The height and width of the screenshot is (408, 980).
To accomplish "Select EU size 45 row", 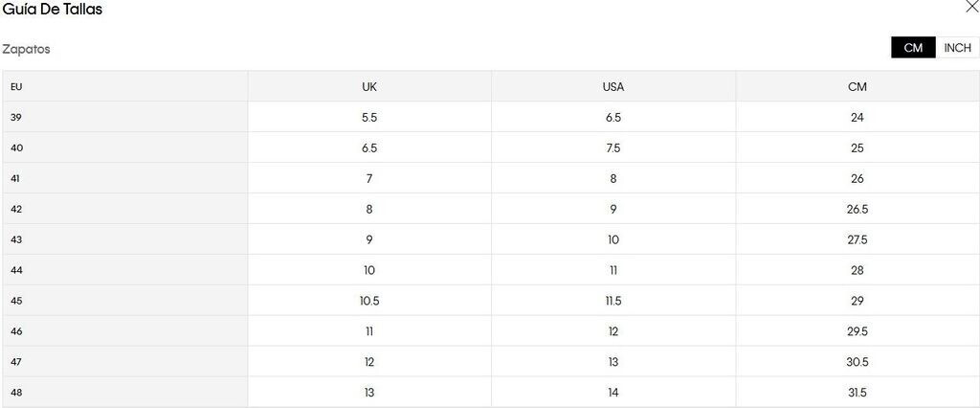I will (16, 301).
